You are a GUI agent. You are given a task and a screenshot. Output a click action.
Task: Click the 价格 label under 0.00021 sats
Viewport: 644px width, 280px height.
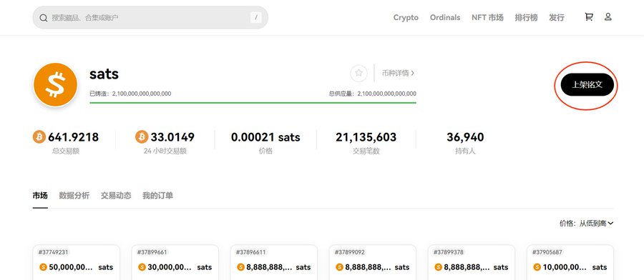pos(265,151)
